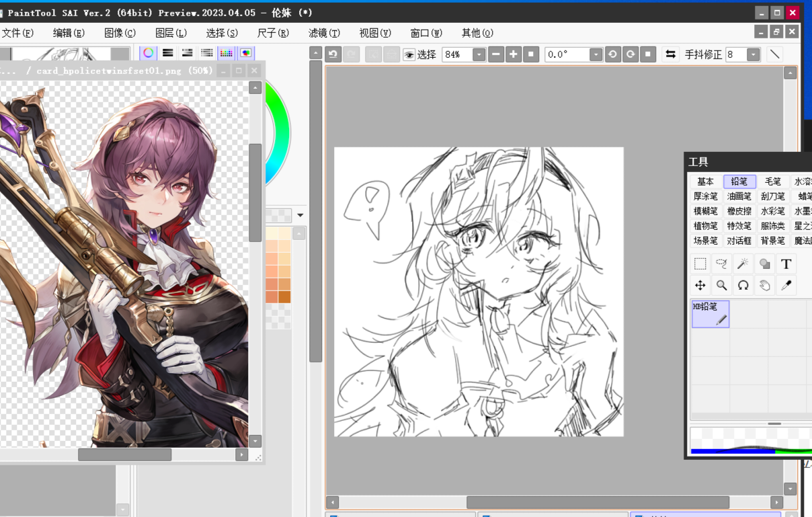Open the 图层(L) menu

(x=171, y=32)
